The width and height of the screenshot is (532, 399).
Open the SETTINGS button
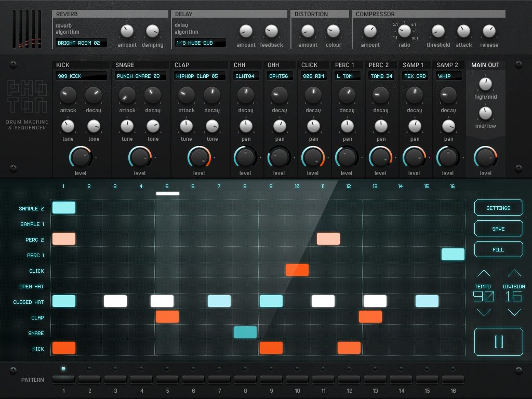coord(498,208)
